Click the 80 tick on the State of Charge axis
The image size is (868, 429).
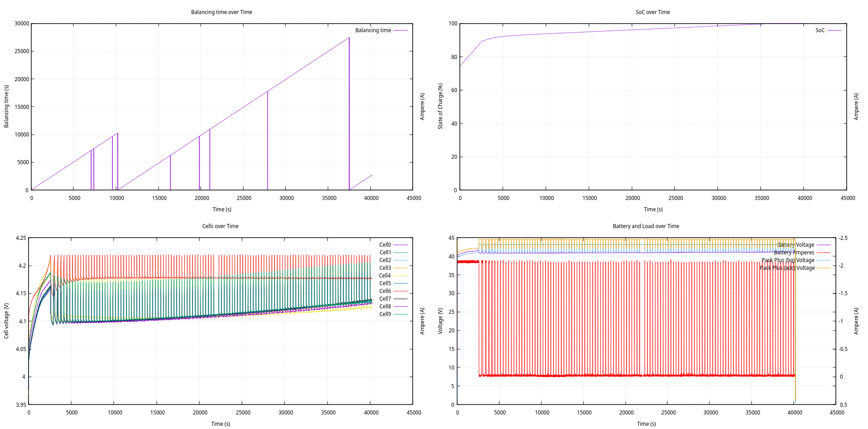[x=454, y=57]
